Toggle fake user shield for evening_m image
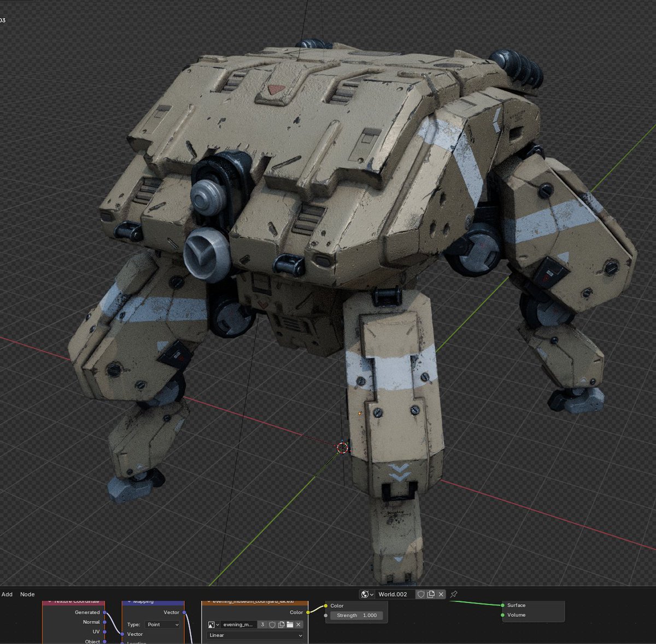This screenshot has height=644, width=656. pos(272,624)
